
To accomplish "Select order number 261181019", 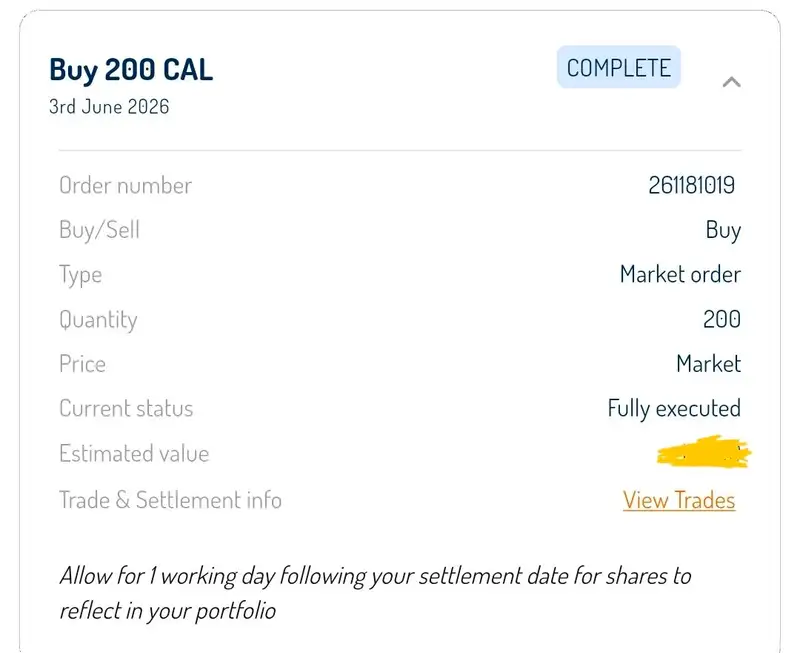I will click(x=692, y=185).
